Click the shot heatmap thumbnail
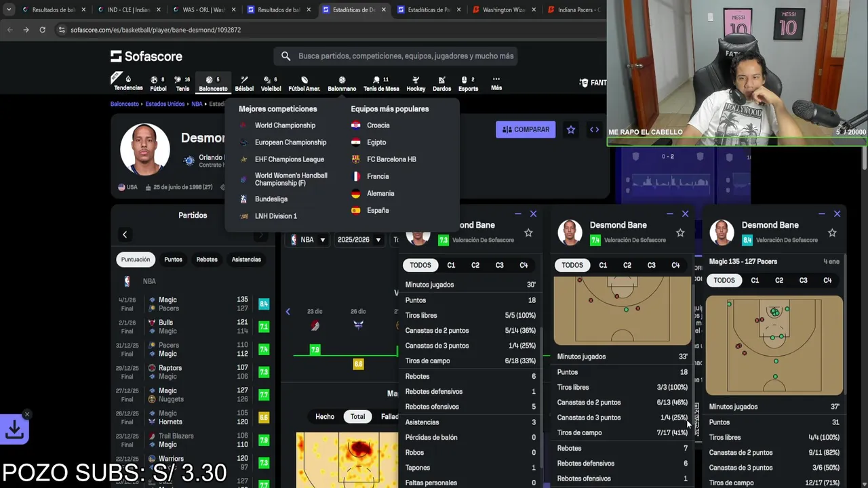Screen dimensions: 868x488 347,460
